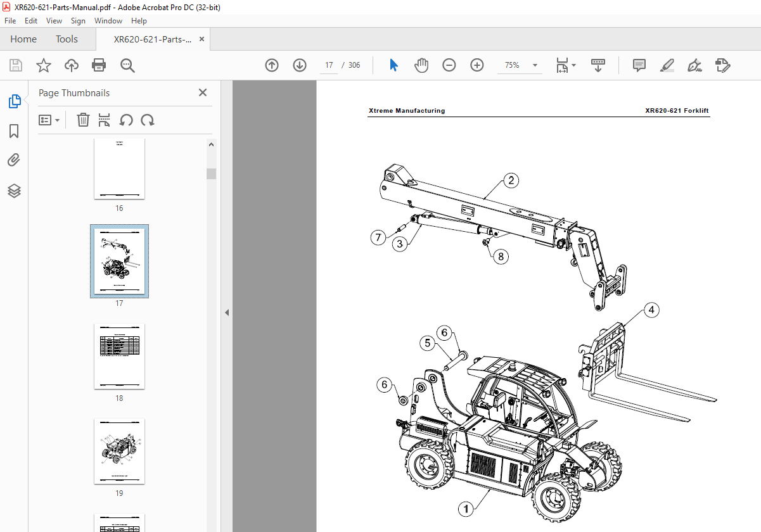
Task: Click the Request signatures stamp icon
Action: [x=722, y=65]
